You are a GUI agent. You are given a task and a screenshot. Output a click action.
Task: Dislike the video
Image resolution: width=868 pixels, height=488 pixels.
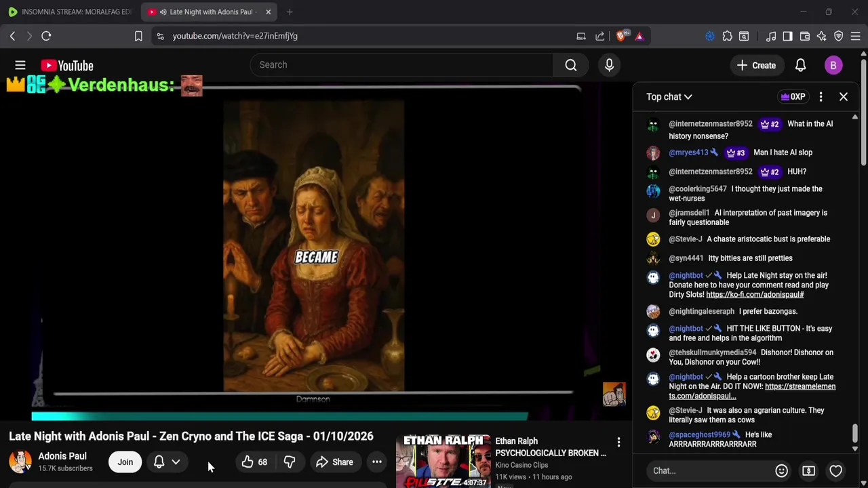tap(290, 462)
